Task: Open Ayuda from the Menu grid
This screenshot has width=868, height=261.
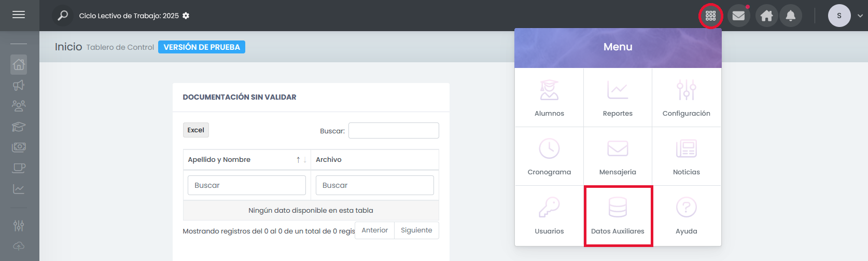Action: pos(687,215)
